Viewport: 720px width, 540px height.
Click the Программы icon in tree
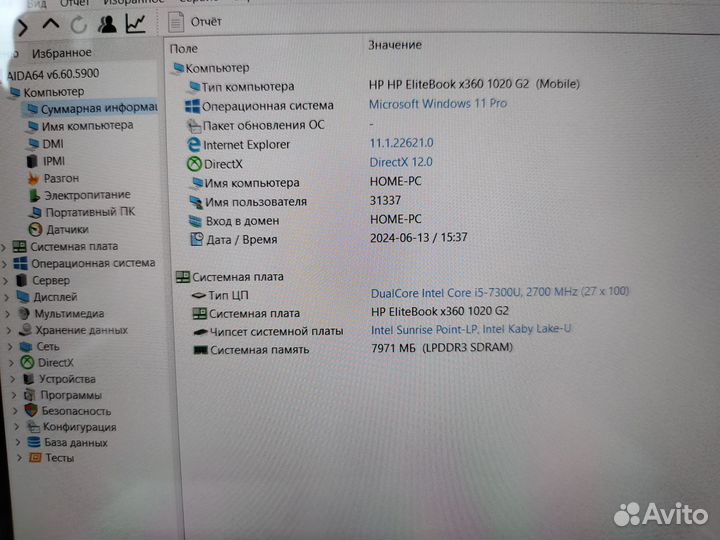tap(30, 395)
